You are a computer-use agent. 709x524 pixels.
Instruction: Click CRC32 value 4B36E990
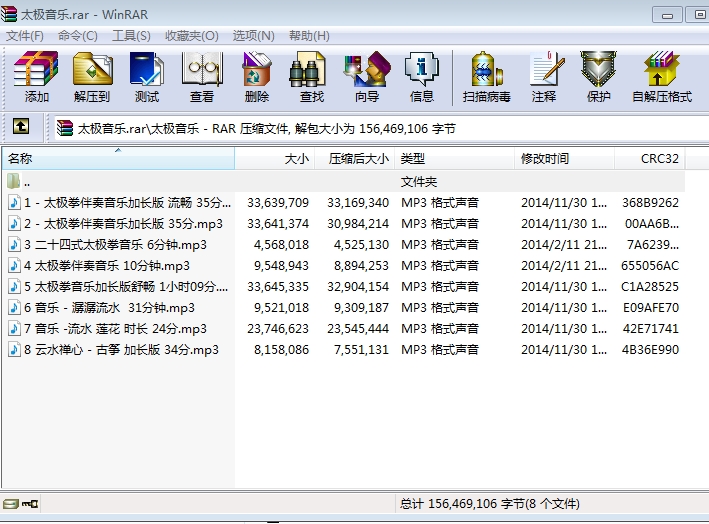(650, 350)
